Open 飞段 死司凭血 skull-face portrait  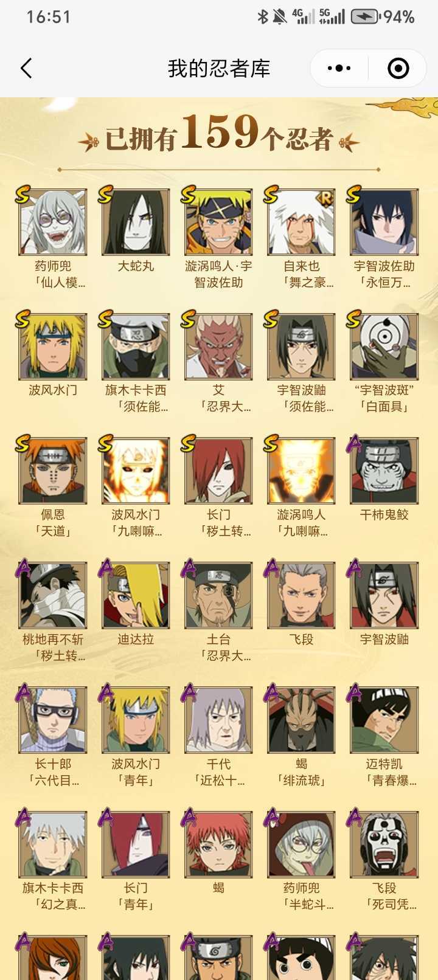(384, 844)
